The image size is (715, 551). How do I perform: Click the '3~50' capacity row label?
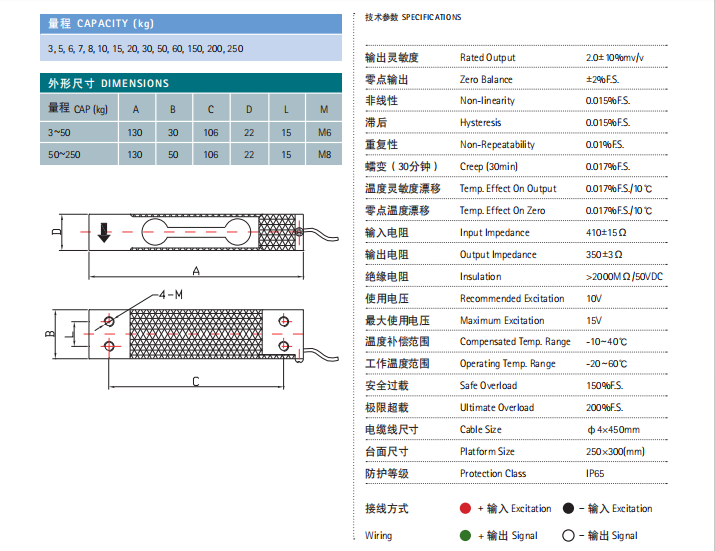pos(59,133)
